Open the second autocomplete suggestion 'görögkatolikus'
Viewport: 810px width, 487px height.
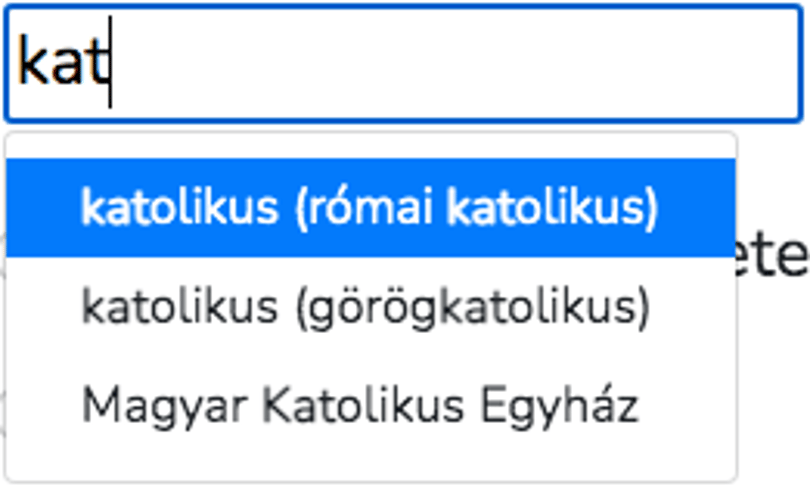[x=370, y=307]
